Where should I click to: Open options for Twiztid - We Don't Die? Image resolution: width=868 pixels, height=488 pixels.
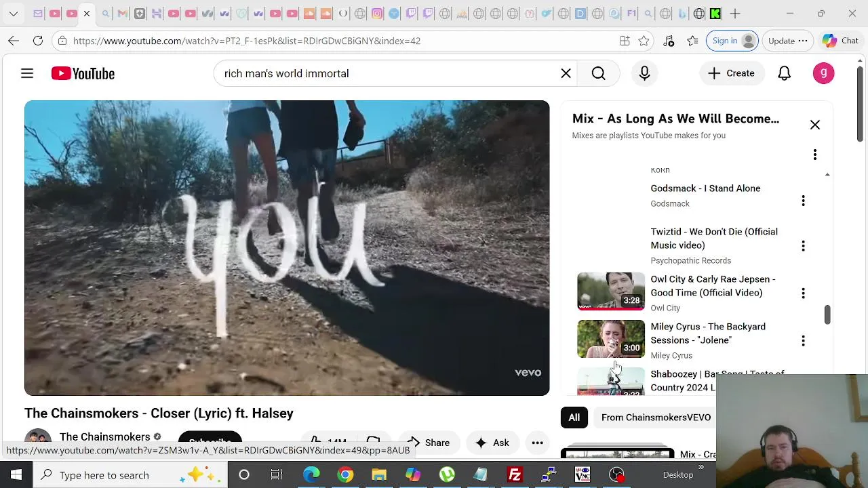(x=803, y=245)
